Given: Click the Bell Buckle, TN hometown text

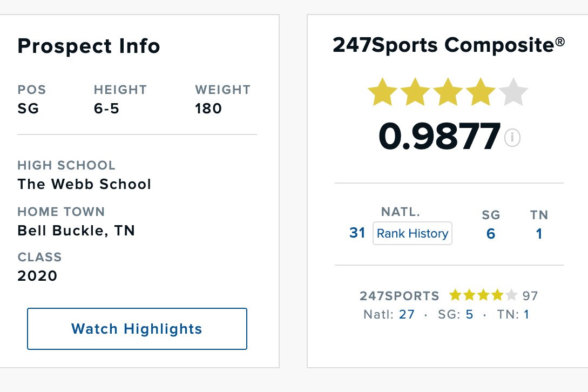Looking at the screenshot, I should 76,231.
